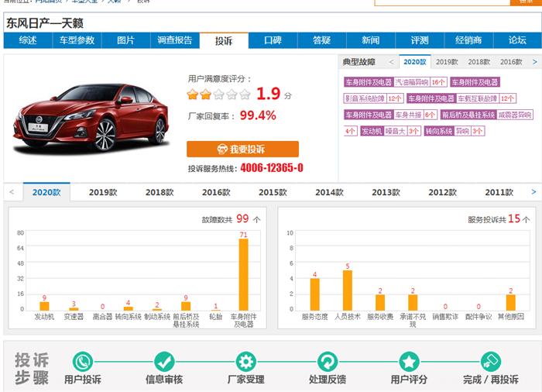Select the 2019款 chart year tab

point(103,192)
